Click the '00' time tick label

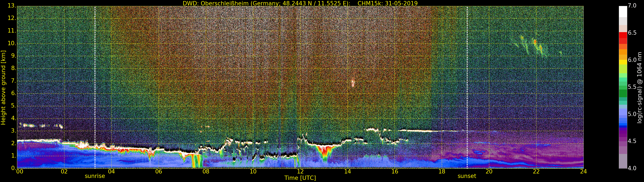(19, 171)
